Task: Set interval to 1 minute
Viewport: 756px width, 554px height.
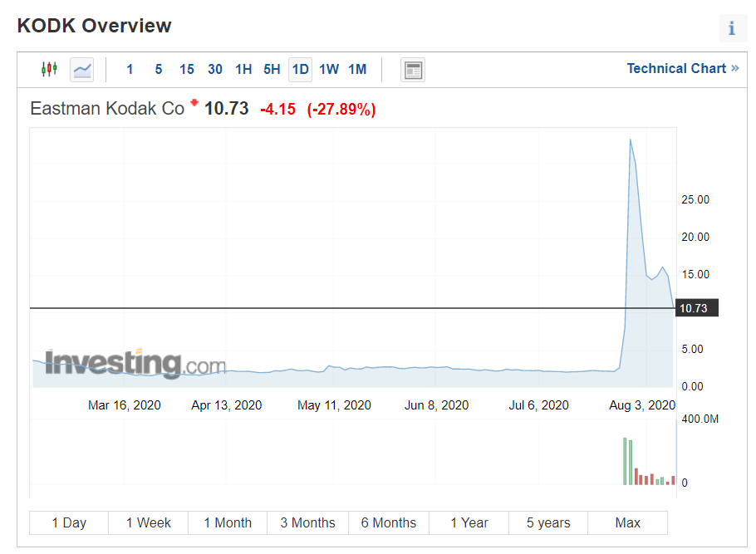Action: 130,70
